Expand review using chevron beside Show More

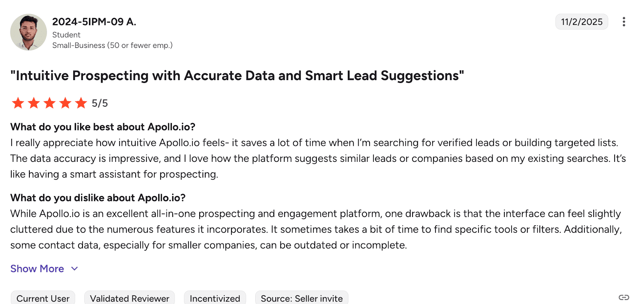(74, 269)
